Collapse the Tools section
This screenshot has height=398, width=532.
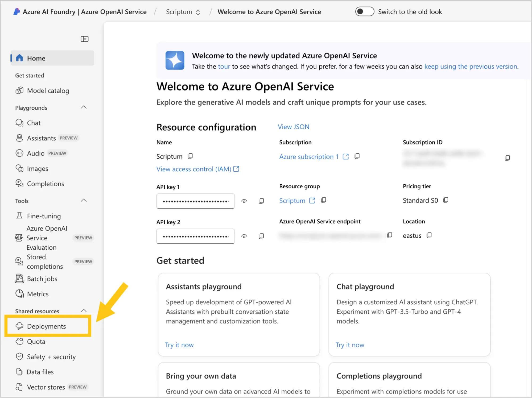pos(84,201)
